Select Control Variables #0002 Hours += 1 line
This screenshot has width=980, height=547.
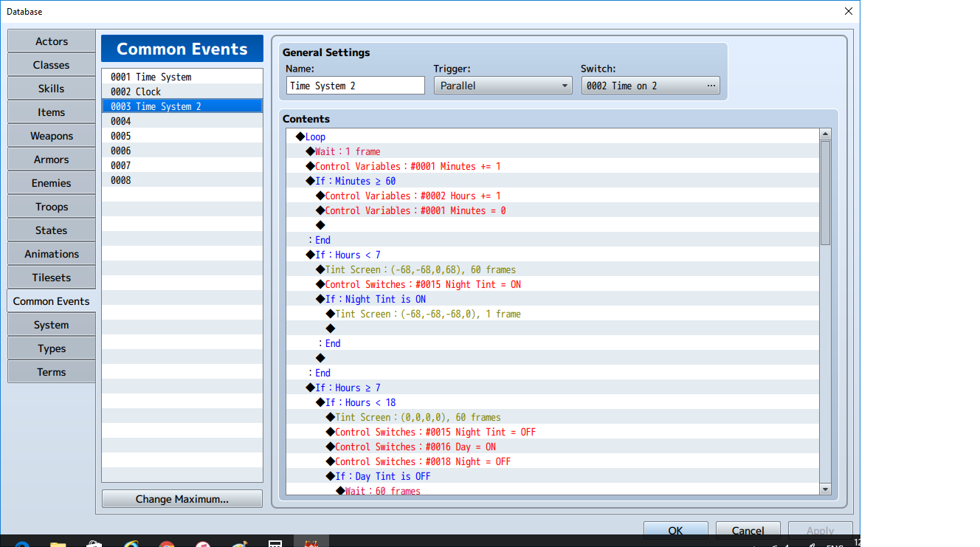(x=553, y=196)
